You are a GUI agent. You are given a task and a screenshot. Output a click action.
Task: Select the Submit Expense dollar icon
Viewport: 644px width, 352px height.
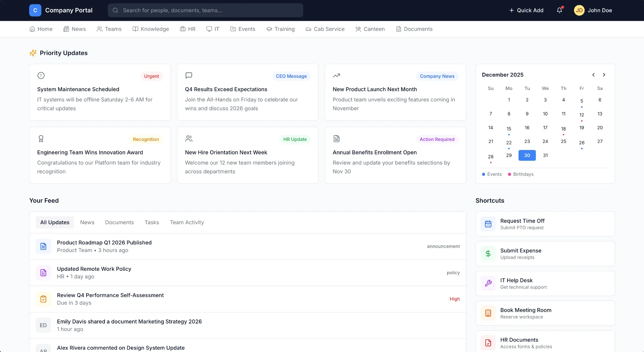pyautogui.click(x=488, y=253)
